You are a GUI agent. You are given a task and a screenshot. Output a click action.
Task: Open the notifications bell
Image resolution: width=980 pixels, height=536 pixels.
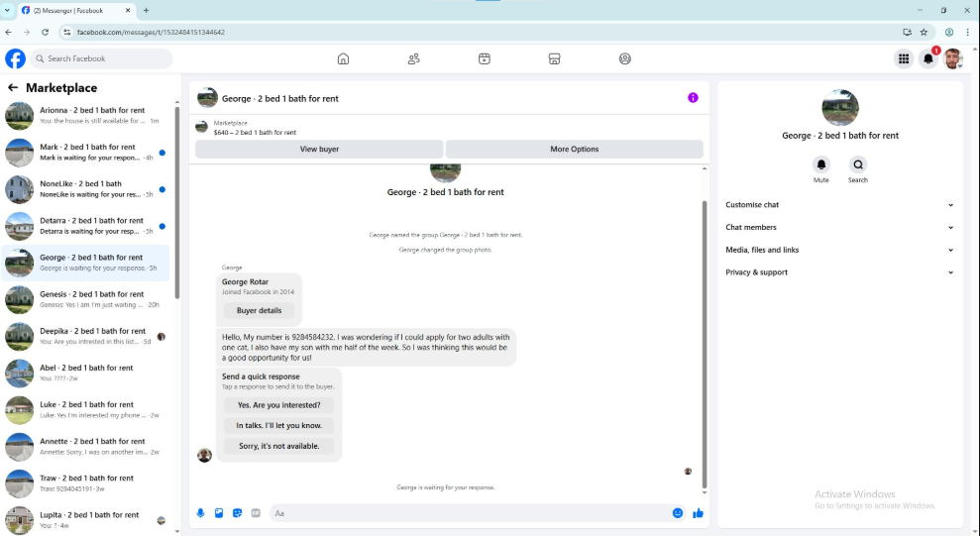click(x=928, y=58)
